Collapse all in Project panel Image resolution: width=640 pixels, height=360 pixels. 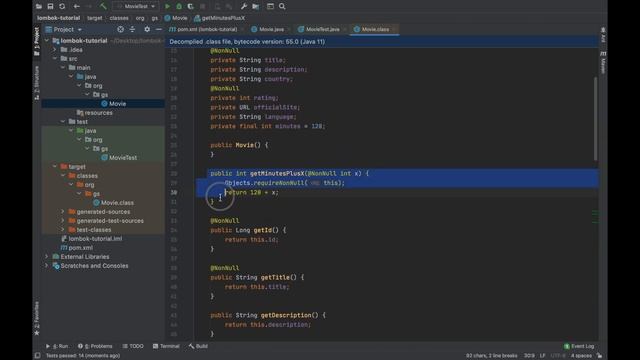(132, 29)
